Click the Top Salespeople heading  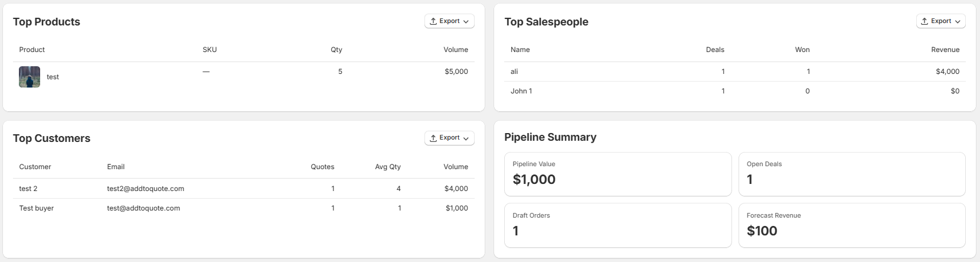(546, 22)
